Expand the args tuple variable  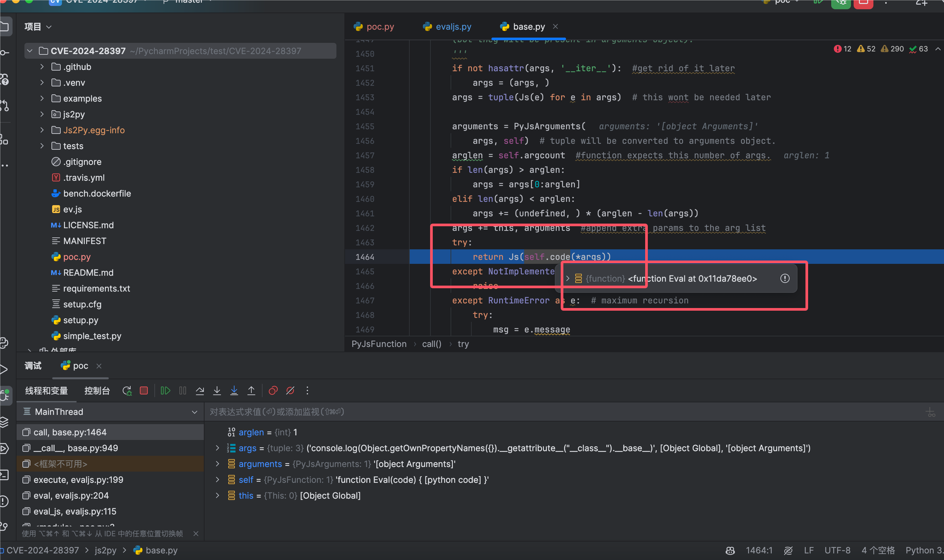coord(217,448)
